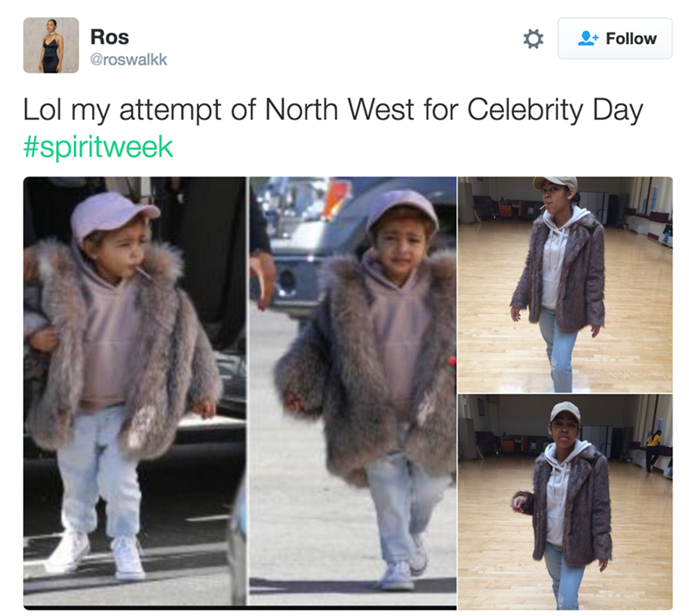Click the beige cap in top-right photo
This screenshot has width=689, height=616.
pyautogui.click(x=555, y=182)
